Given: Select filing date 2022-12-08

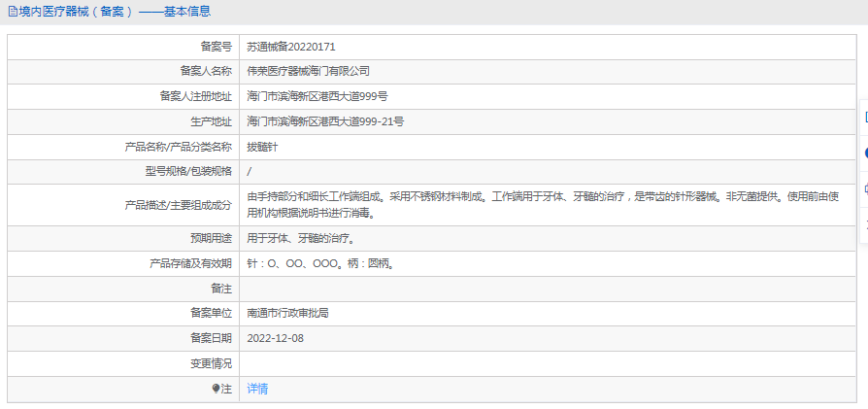Looking at the screenshot, I should [x=275, y=338].
